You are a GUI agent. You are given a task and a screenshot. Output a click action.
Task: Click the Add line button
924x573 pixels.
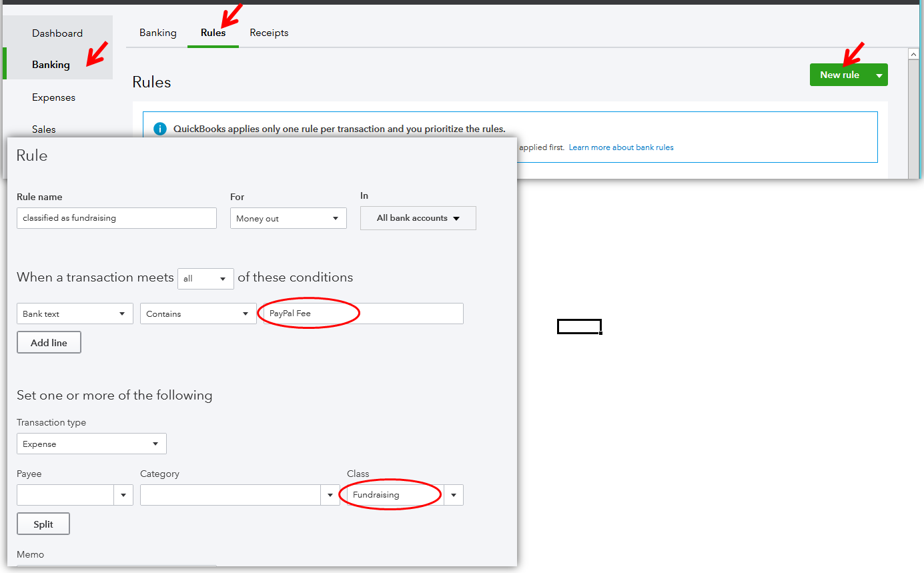click(49, 342)
